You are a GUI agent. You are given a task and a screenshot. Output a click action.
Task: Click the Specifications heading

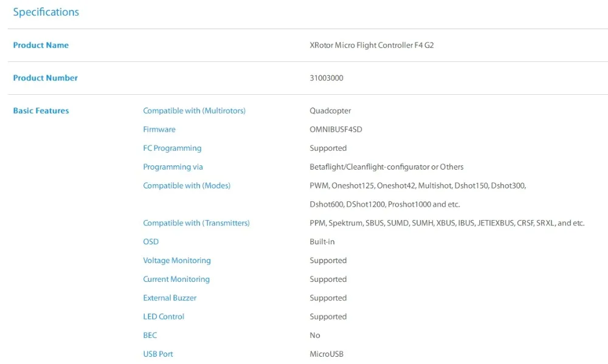(46, 12)
